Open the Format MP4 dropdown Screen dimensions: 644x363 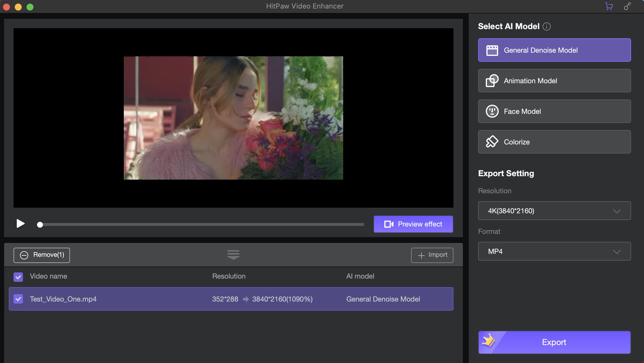[x=554, y=251]
